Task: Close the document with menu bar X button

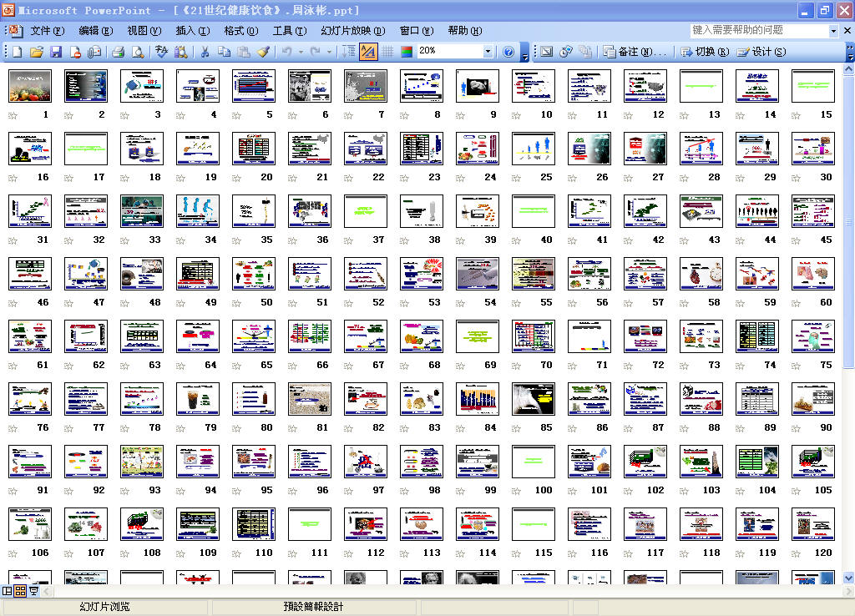Action: click(847, 31)
